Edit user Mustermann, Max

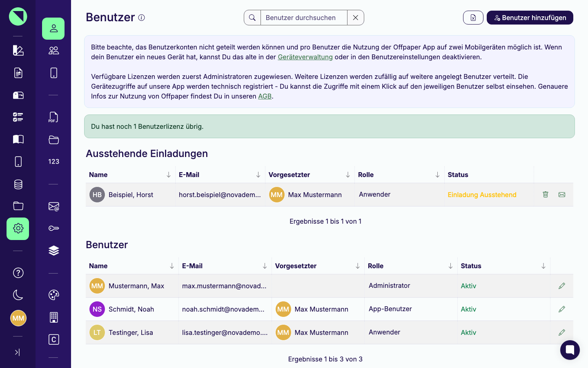click(562, 286)
